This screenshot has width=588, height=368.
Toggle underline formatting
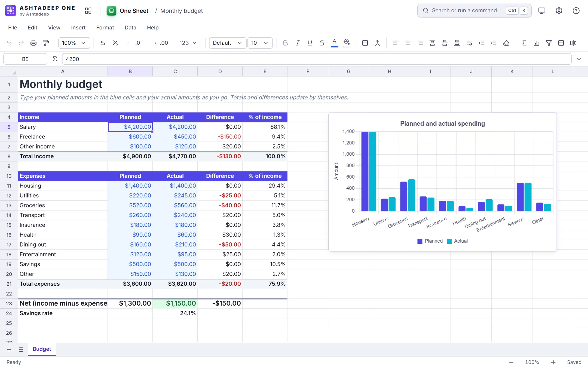(310, 43)
